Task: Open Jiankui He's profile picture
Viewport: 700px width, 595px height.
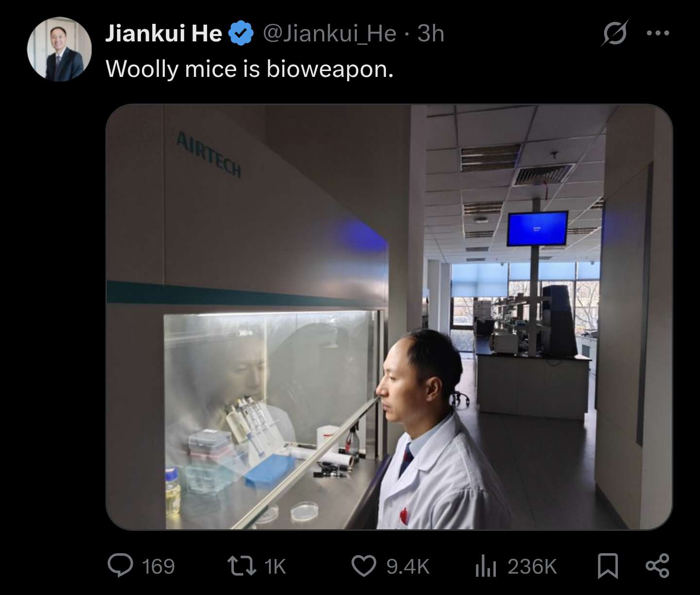Action: (59, 49)
